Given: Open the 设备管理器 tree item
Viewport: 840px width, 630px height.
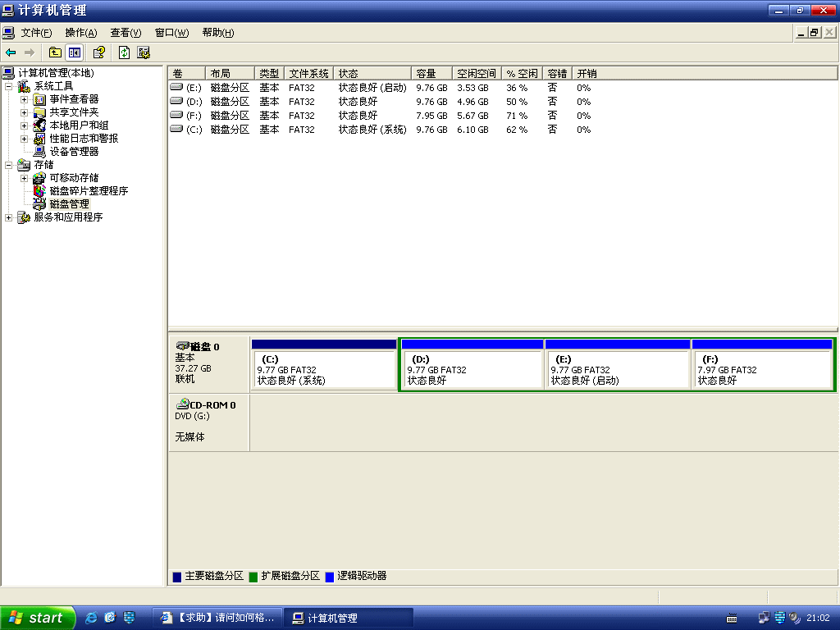Looking at the screenshot, I should click(x=74, y=152).
